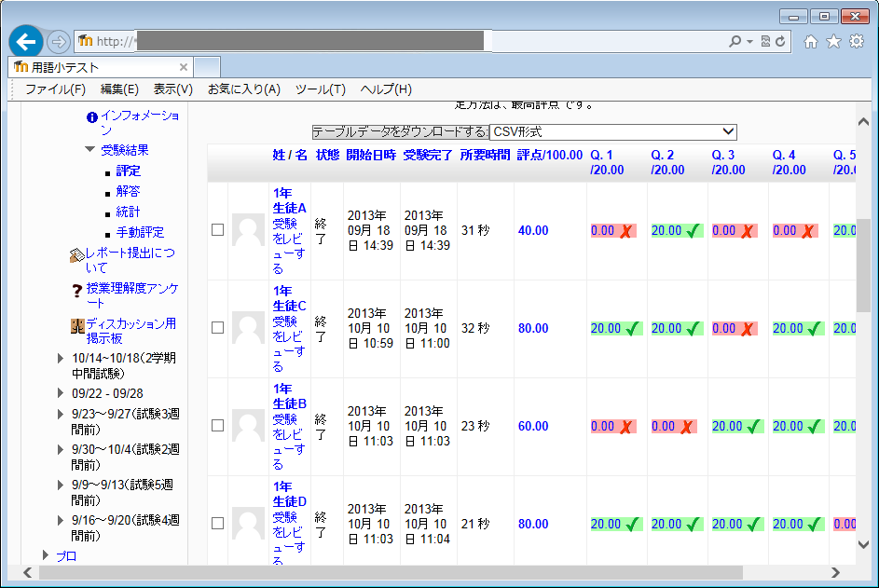The image size is (879, 588).
Task: Click the 授業理解度アンケート question mark icon
Action: pos(77,291)
